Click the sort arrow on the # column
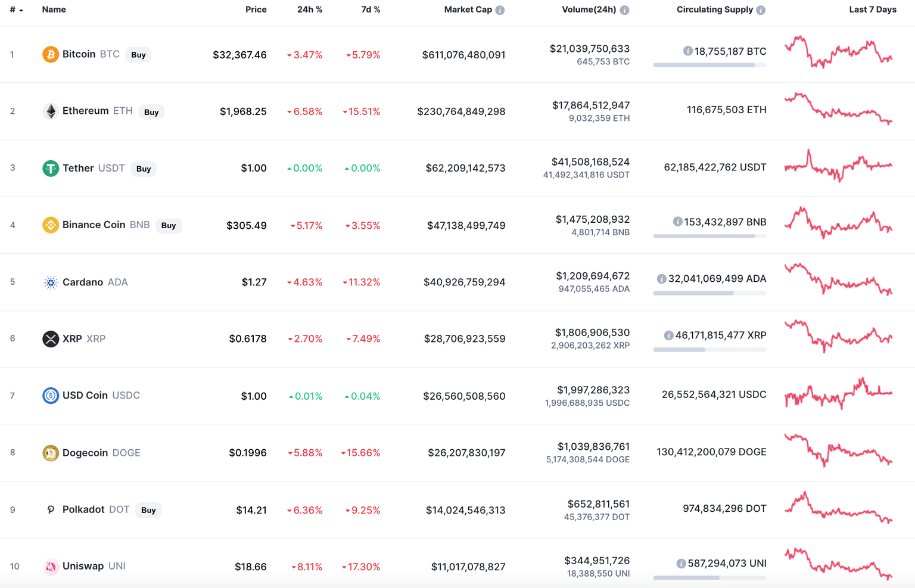Viewport: 915px width, 588px height. click(x=22, y=9)
